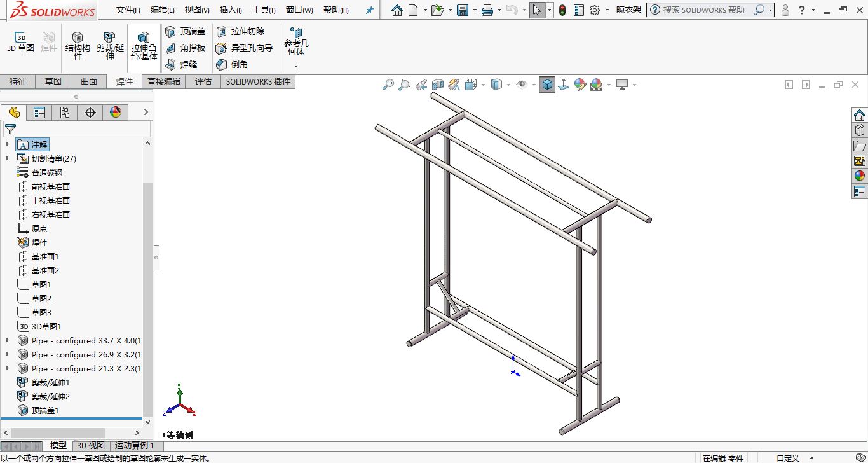Click the 运动算例 1 motion study tab
Viewport: 868px width, 463px height.
coord(134,445)
